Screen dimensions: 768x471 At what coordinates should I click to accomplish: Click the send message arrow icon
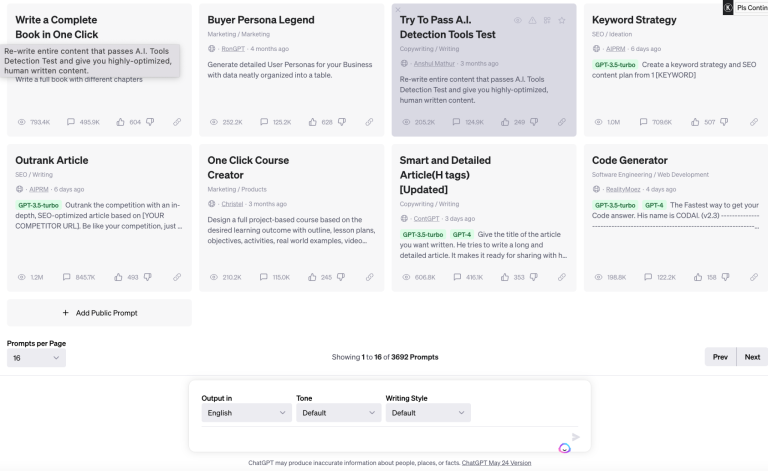[575, 437]
